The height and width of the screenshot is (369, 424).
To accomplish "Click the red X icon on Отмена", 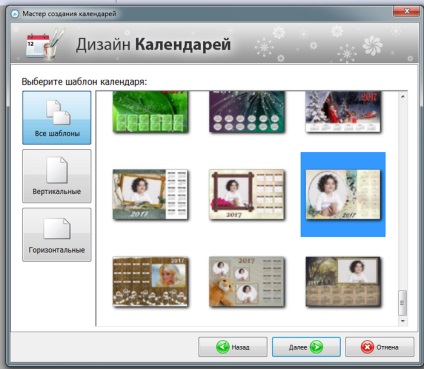I will point(367,347).
